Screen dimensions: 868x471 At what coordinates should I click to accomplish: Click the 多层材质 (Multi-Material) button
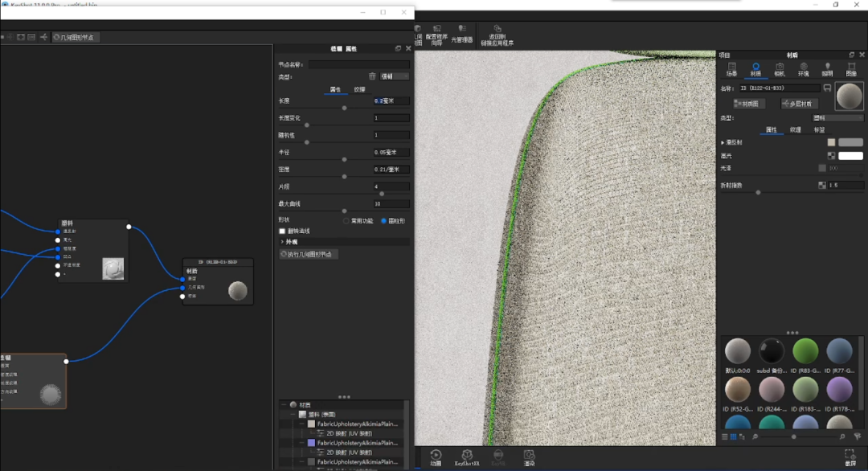(x=799, y=104)
